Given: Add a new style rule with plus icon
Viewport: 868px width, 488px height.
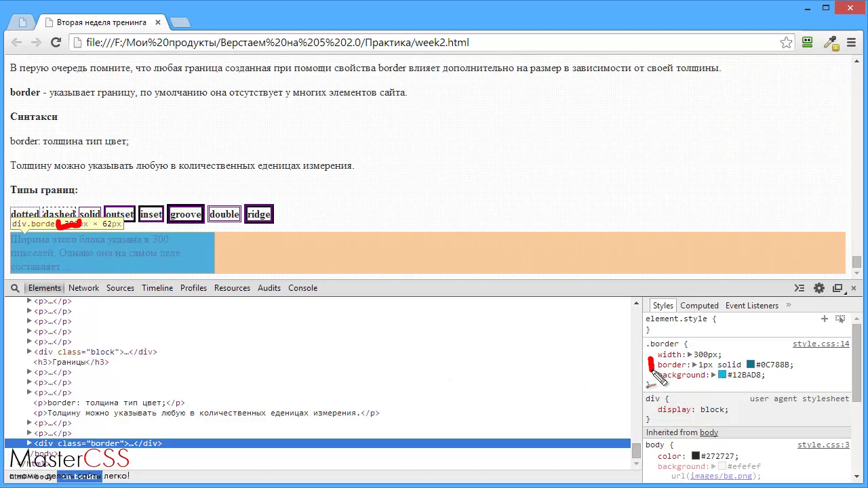Looking at the screenshot, I should coord(825,319).
